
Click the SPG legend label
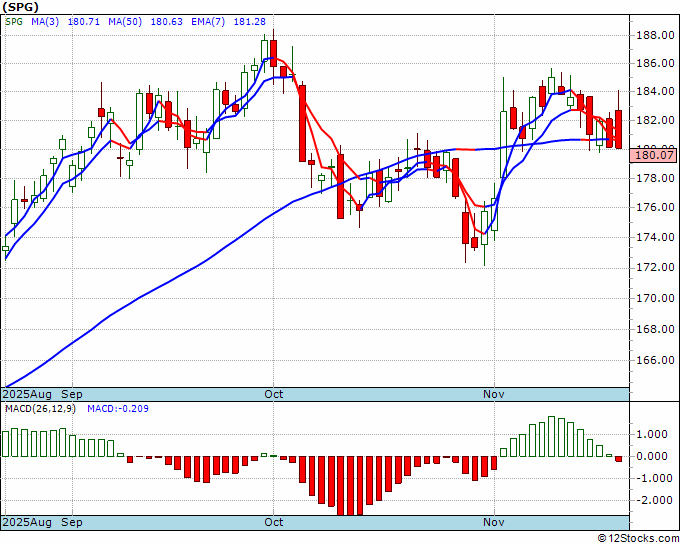[14, 21]
